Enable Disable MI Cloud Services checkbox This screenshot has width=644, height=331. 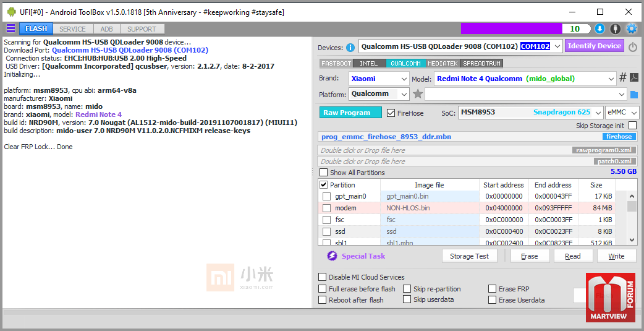323,277
